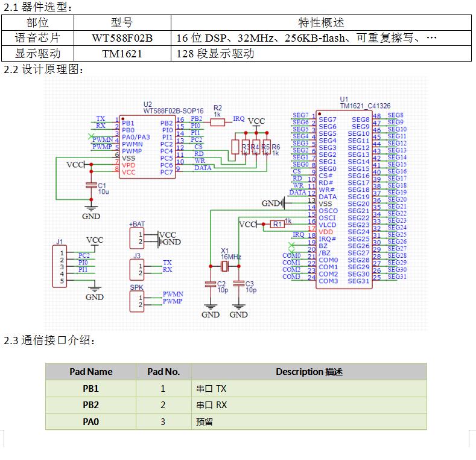Image resolution: width=476 pixels, height=460 pixels.
Task: Click the '16 位 DSP、32MHz' description cell
Action: [x=321, y=38]
